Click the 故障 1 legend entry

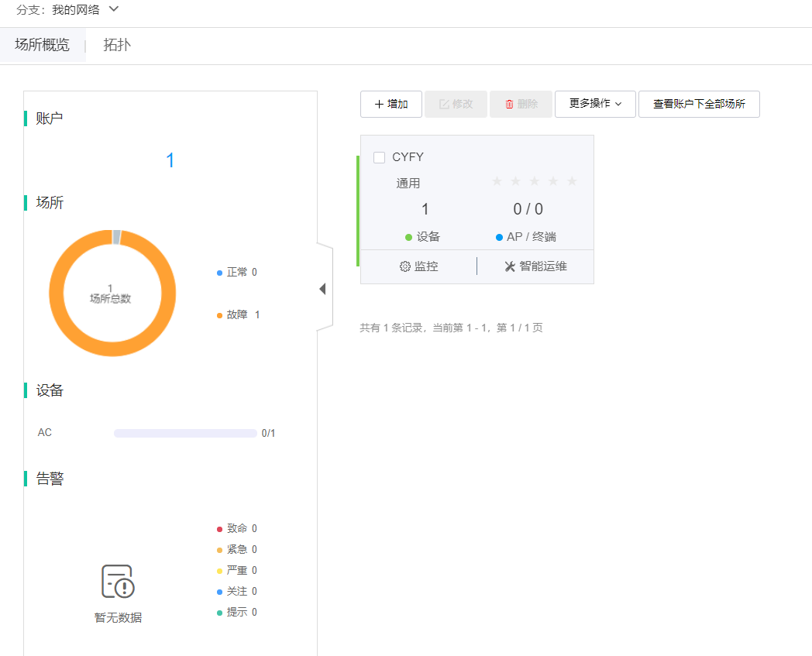(x=238, y=314)
